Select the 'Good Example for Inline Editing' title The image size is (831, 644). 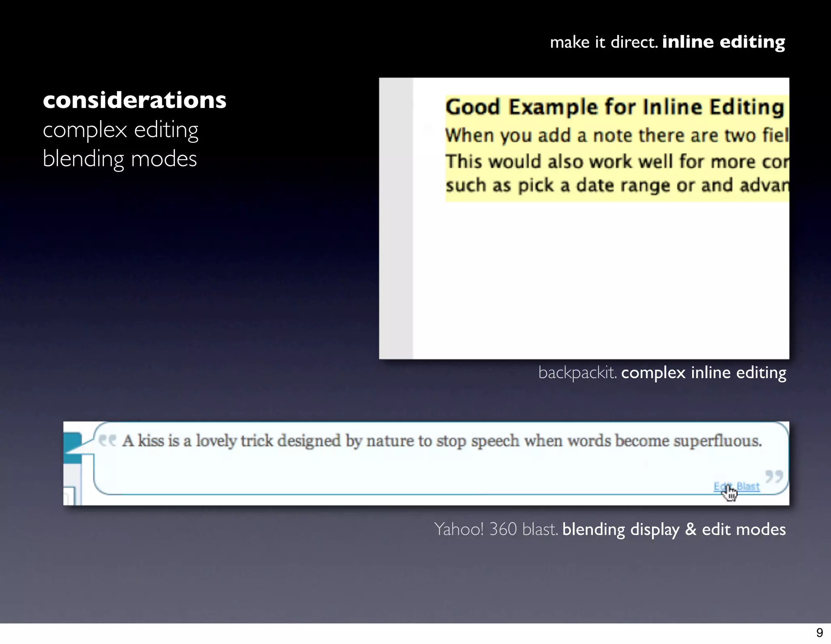(615, 107)
